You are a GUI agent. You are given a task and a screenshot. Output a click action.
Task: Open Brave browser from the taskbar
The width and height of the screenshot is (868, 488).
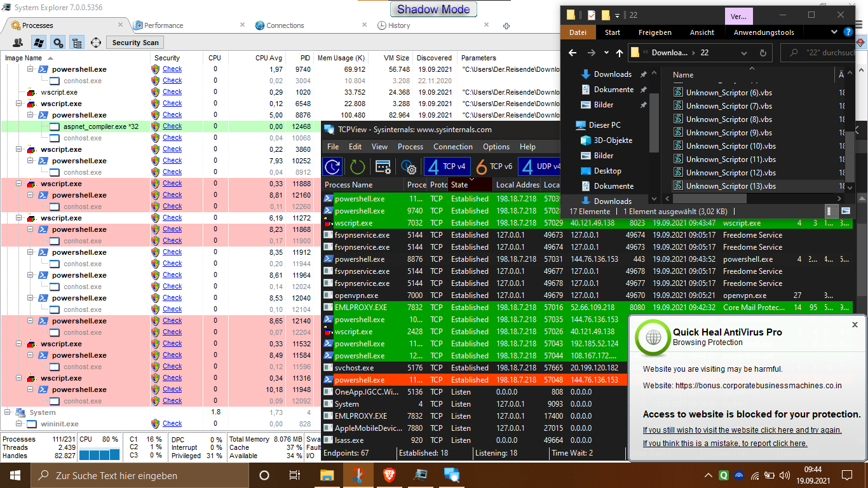[x=388, y=475]
